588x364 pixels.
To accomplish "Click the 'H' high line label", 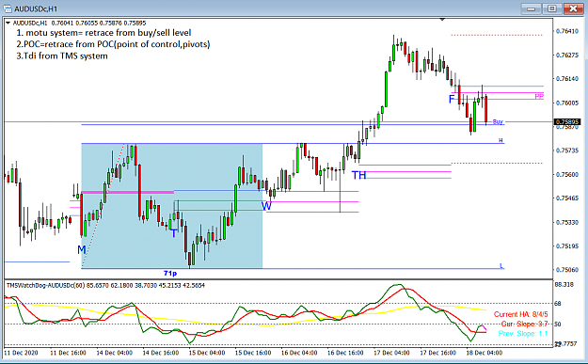I will (x=501, y=140).
